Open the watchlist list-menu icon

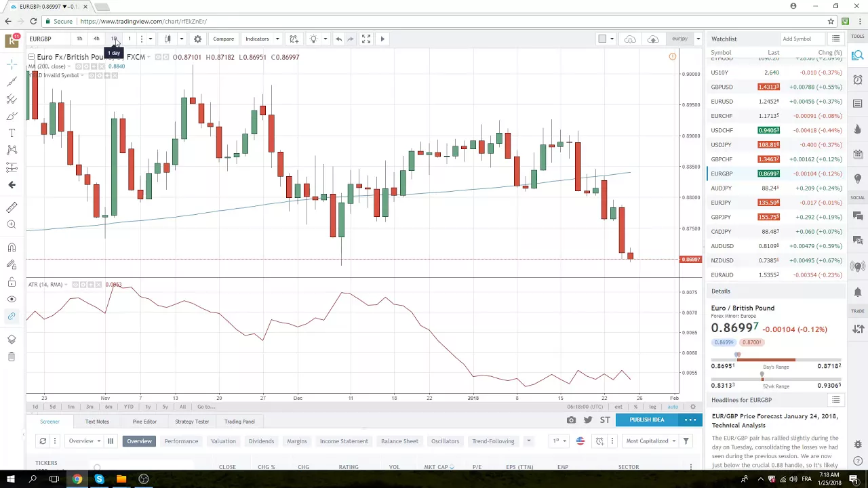click(835, 39)
